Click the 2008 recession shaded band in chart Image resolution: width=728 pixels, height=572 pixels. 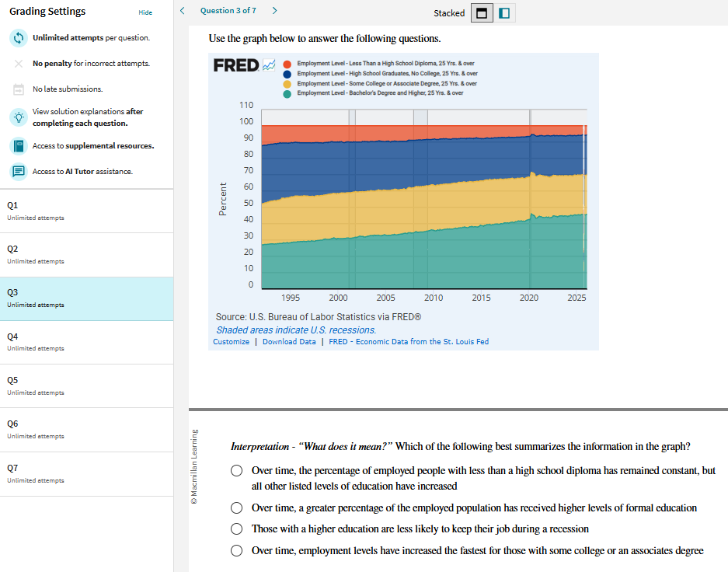[420, 199]
